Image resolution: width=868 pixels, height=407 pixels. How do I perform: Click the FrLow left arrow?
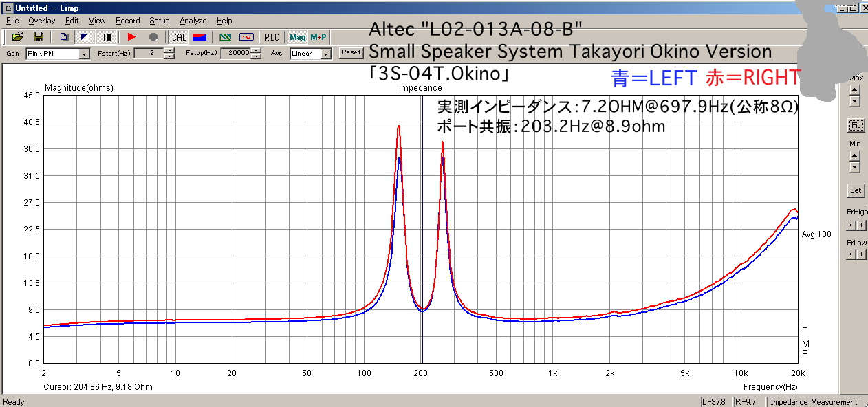[851, 254]
